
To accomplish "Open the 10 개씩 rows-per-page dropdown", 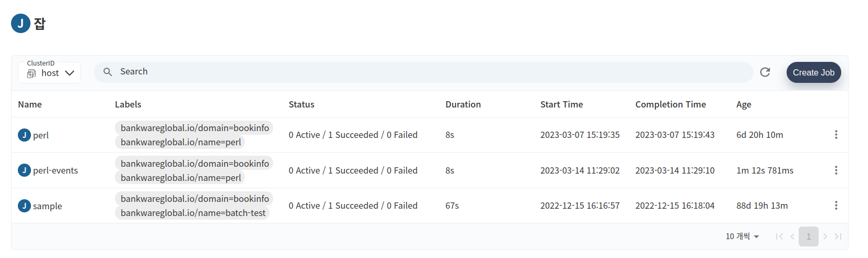I will pos(742,236).
